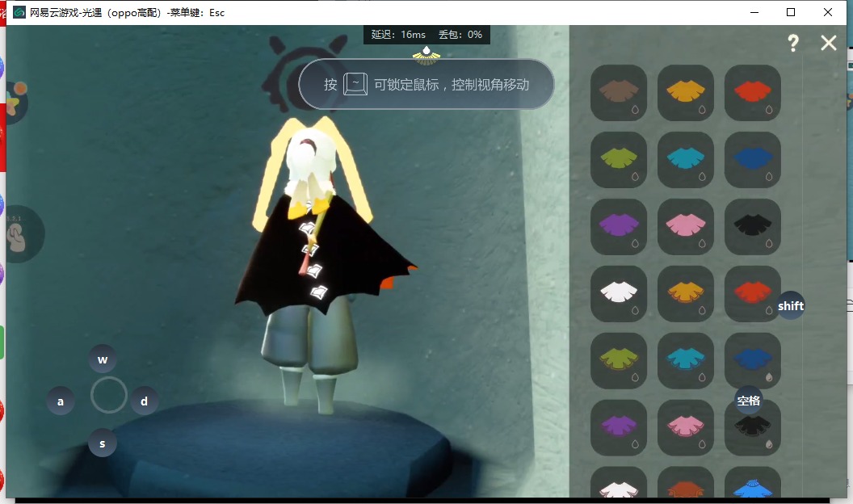
Task: Select the plain purple cape
Action: [x=619, y=227]
